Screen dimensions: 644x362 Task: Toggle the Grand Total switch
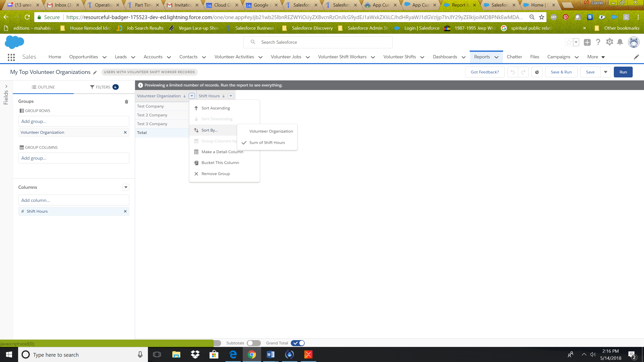(x=298, y=343)
